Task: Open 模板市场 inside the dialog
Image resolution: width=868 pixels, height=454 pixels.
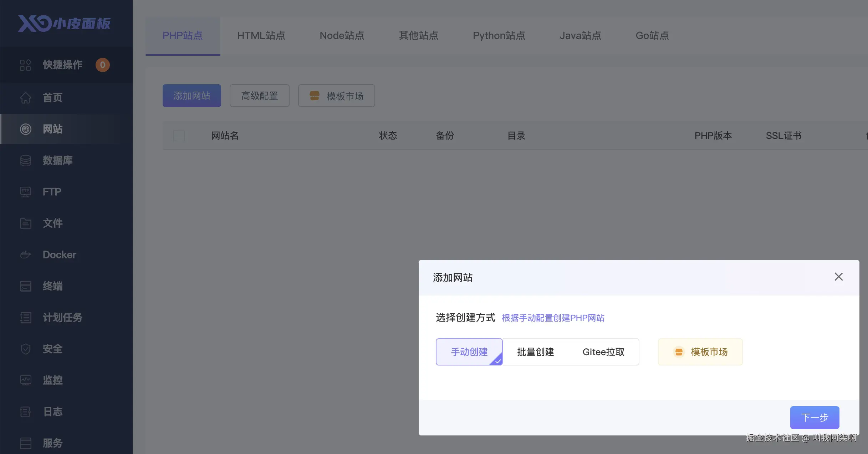Action: pyautogui.click(x=700, y=352)
